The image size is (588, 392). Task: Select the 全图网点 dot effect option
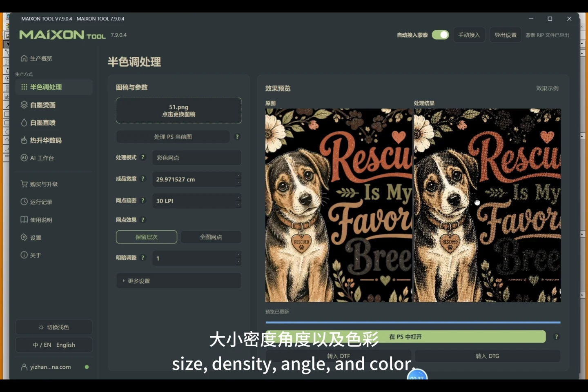point(211,237)
